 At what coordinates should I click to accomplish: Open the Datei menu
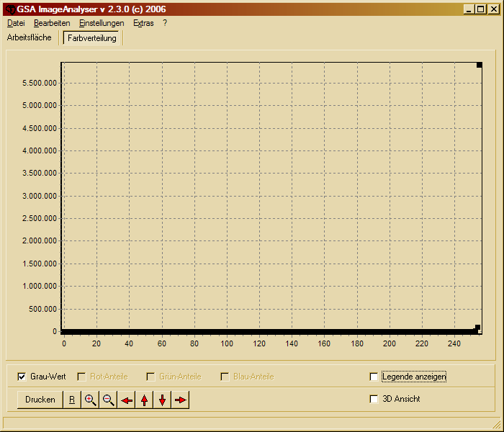[16, 23]
